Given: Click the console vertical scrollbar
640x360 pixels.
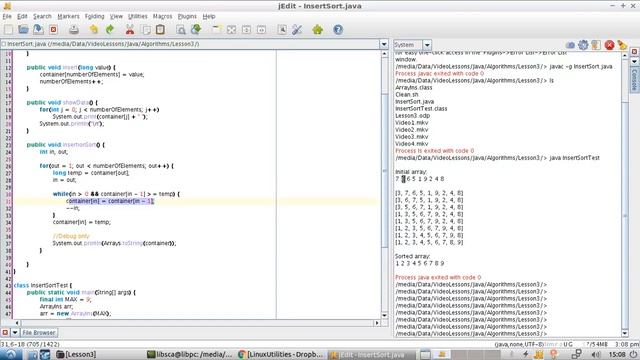Looking at the screenshot, I should point(625,216).
